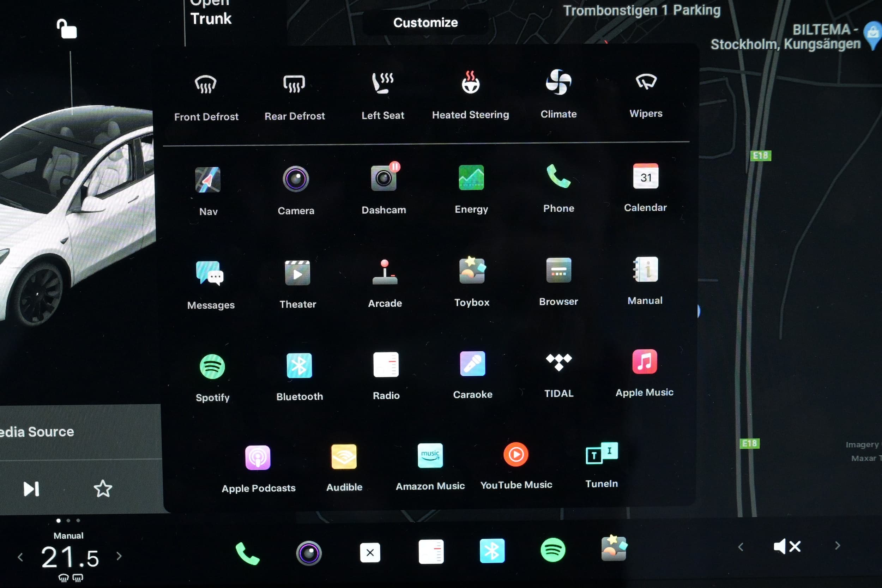Unmute the muted speaker volume icon
This screenshot has height=588, width=882.
(787, 546)
